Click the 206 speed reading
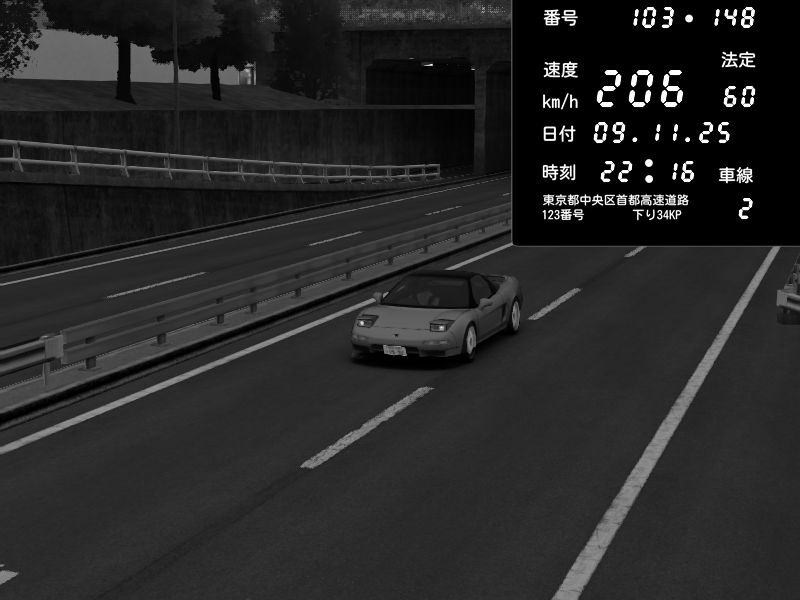 click(641, 90)
